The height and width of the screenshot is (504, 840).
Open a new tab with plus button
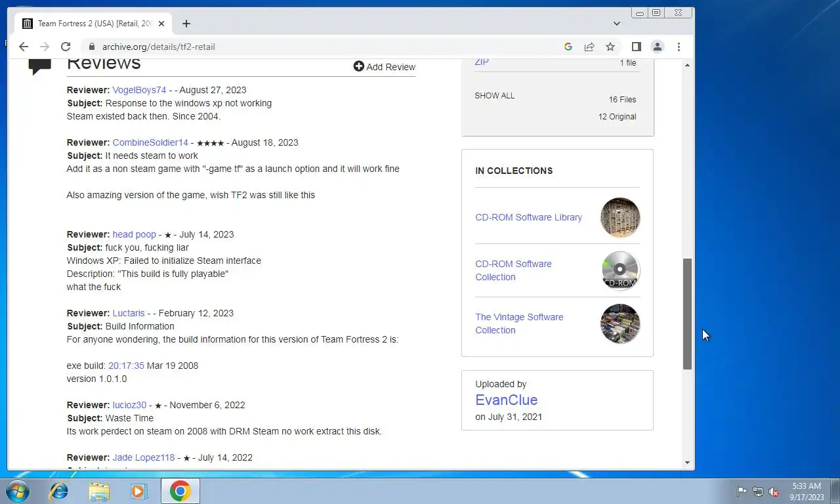tap(186, 24)
